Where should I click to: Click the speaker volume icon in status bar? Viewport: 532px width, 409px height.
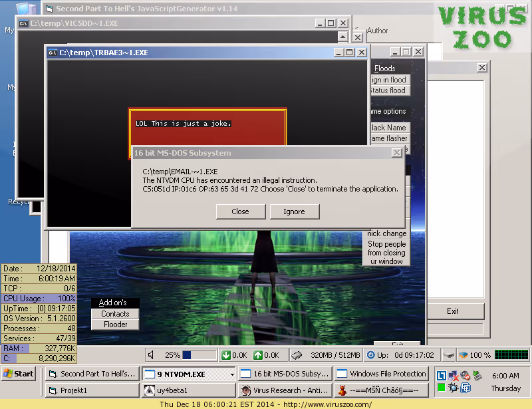[152, 355]
